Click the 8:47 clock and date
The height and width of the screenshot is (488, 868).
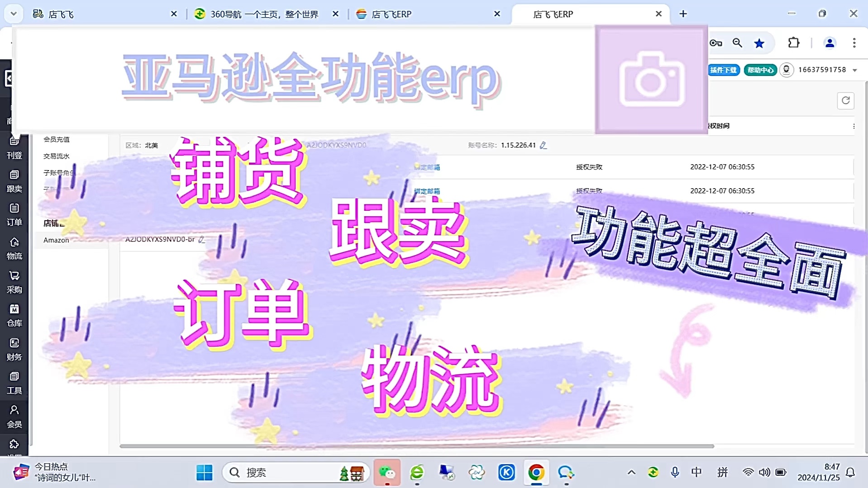click(818, 472)
